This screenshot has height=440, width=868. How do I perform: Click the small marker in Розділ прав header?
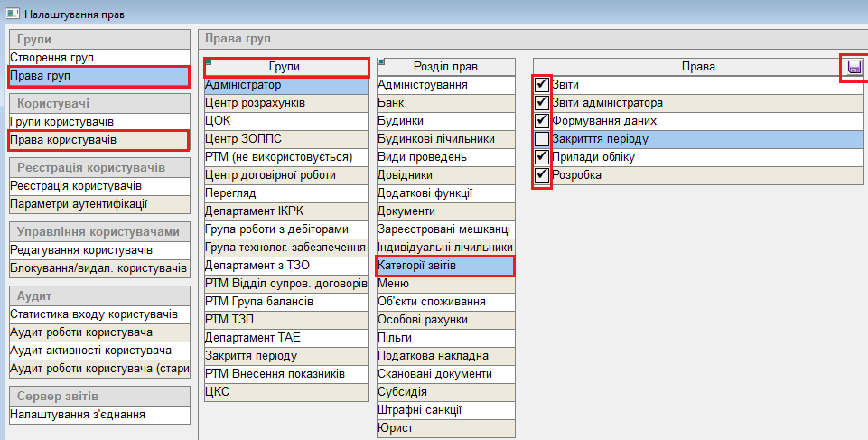(381, 61)
